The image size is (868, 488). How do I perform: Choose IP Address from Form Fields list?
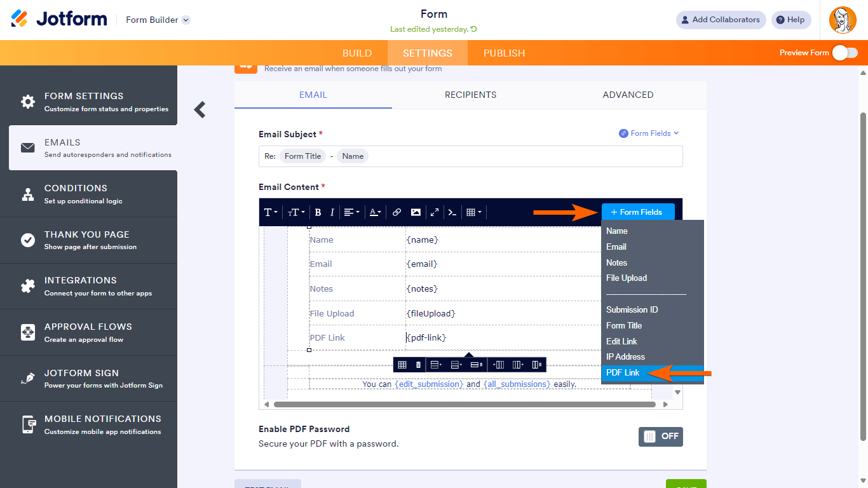click(653, 356)
